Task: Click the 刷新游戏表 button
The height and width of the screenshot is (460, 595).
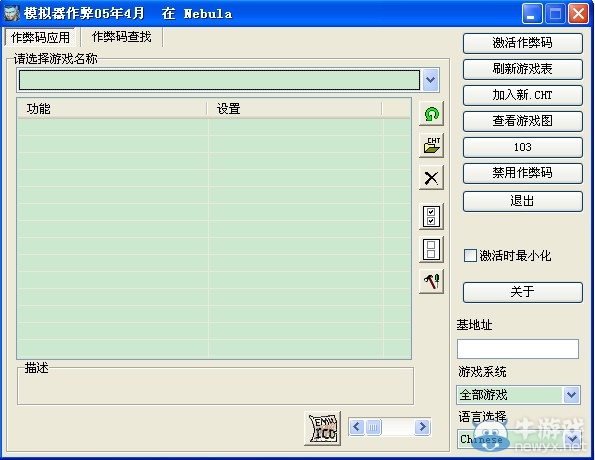Action: pyautogui.click(x=523, y=69)
